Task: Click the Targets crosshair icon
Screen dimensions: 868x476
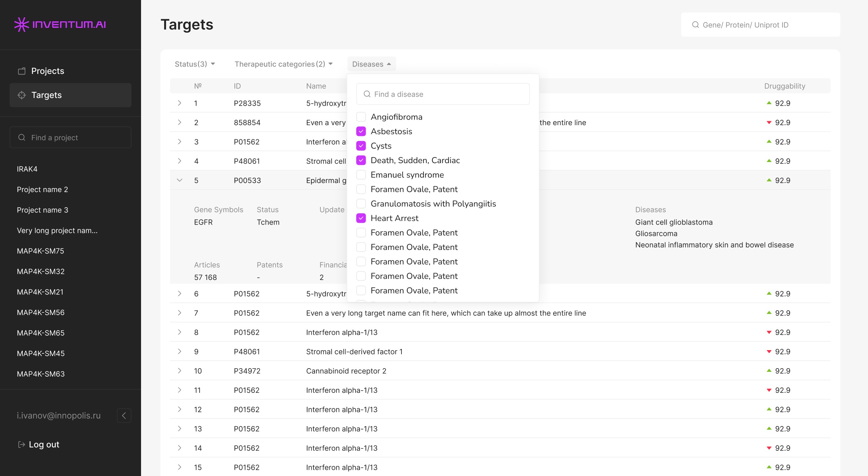Action: [22, 95]
